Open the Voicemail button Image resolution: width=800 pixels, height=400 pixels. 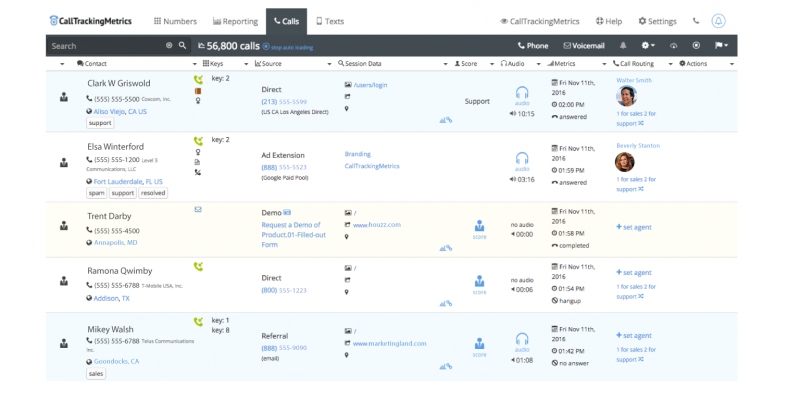pyautogui.click(x=584, y=45)
